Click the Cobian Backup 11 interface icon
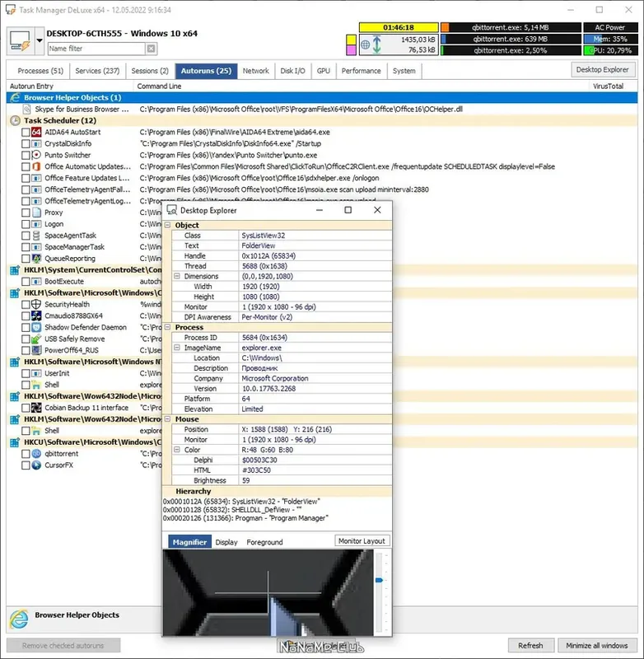 click(36, 408)
